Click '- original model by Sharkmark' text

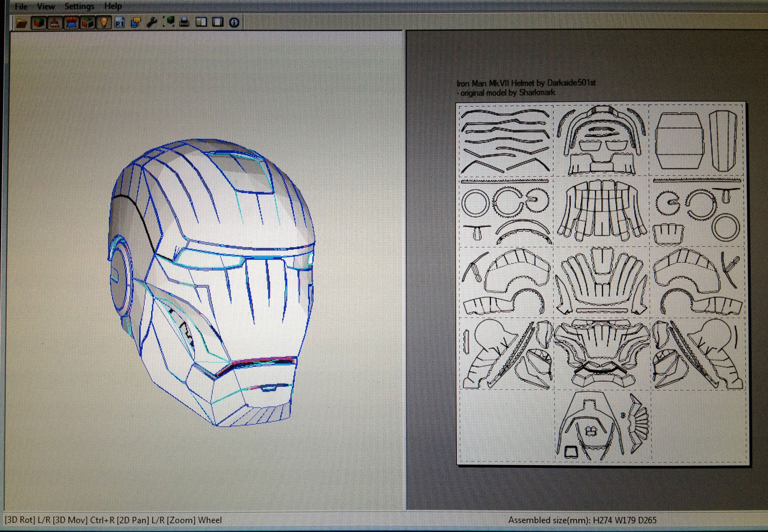click(506, 93)
